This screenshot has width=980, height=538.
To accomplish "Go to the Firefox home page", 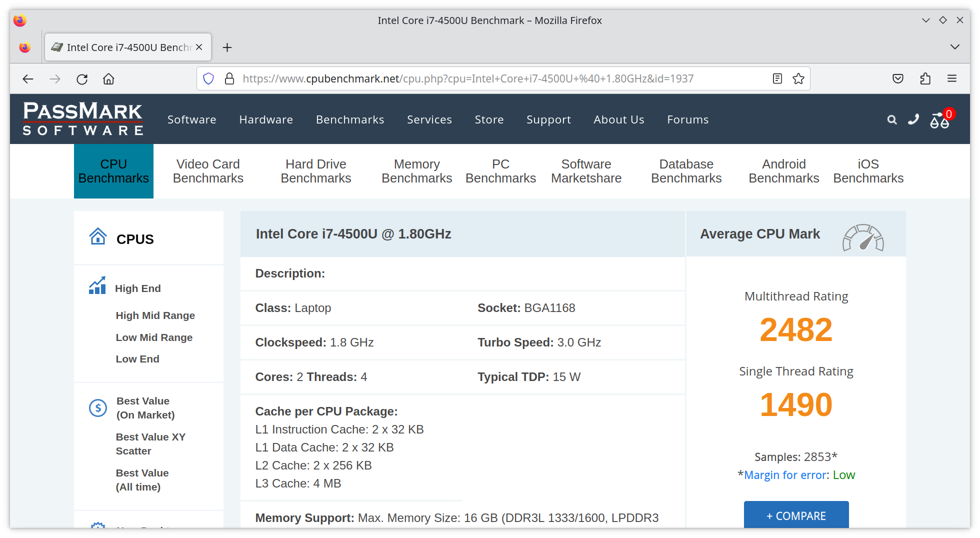I will coord(108,78).
